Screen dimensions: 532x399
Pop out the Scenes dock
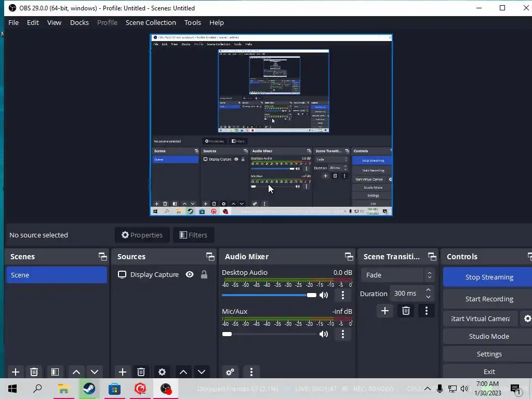(x=102, y=257)
